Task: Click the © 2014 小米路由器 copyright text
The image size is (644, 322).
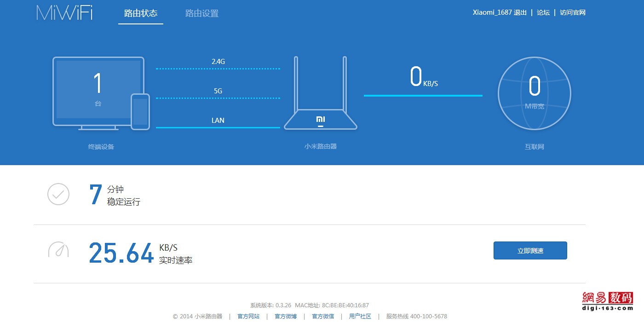Action: tap(198, 316)
